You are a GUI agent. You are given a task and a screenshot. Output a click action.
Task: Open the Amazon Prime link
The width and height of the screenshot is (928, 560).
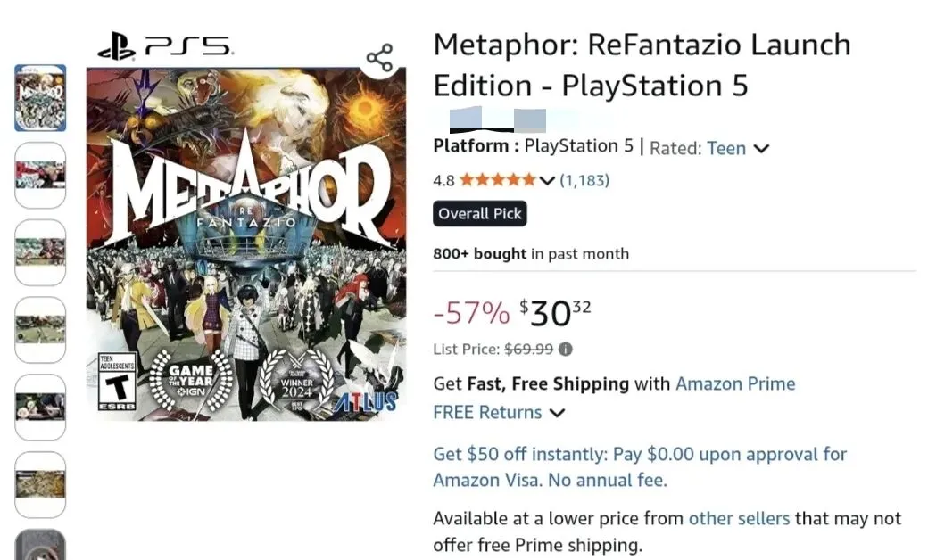coord(735,383)
